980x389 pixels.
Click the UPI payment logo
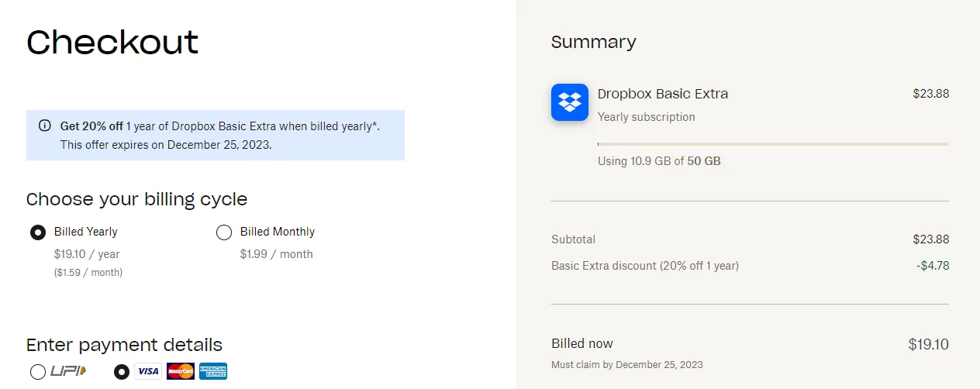tap(68, 371)
